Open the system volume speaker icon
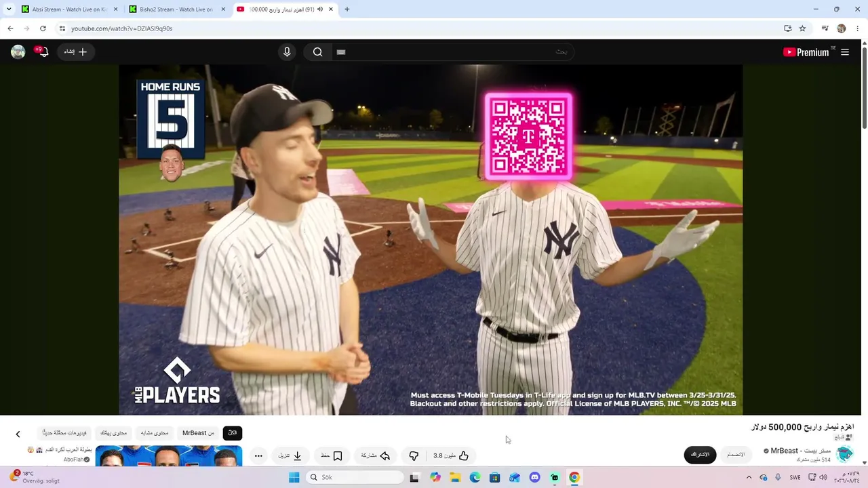The image size is (868, 488). tap(823, 477)
